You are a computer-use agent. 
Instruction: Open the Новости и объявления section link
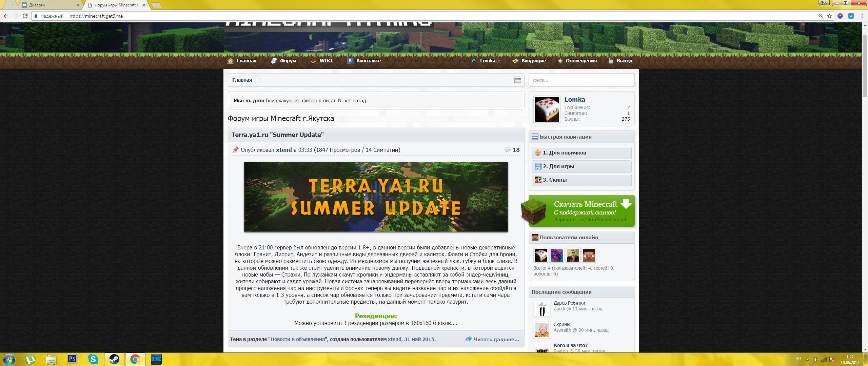[298, 339]
